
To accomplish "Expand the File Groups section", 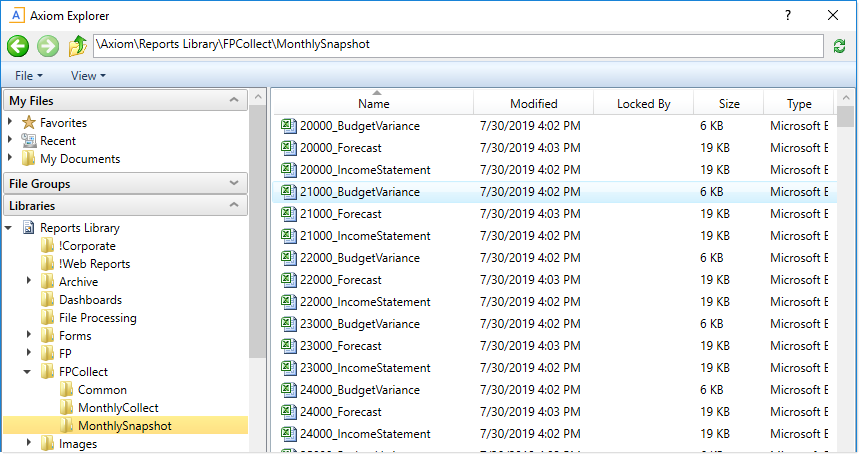I will coord(234,184).
